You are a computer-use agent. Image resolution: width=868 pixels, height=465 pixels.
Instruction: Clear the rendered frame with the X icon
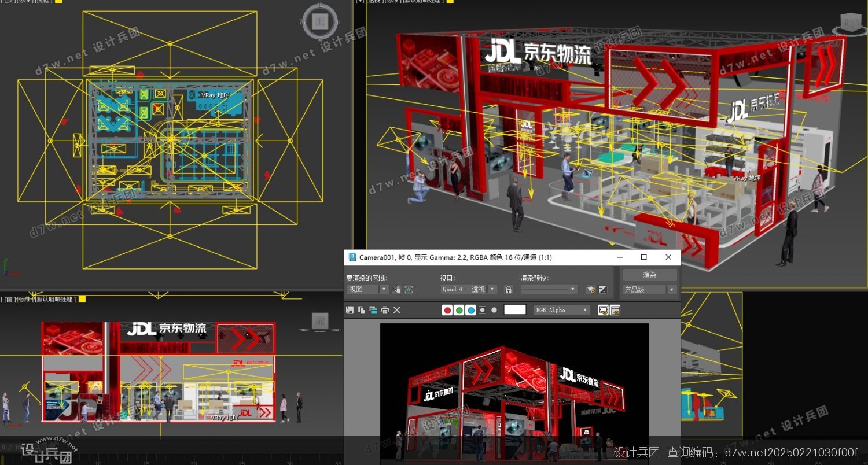pos(397,310)
